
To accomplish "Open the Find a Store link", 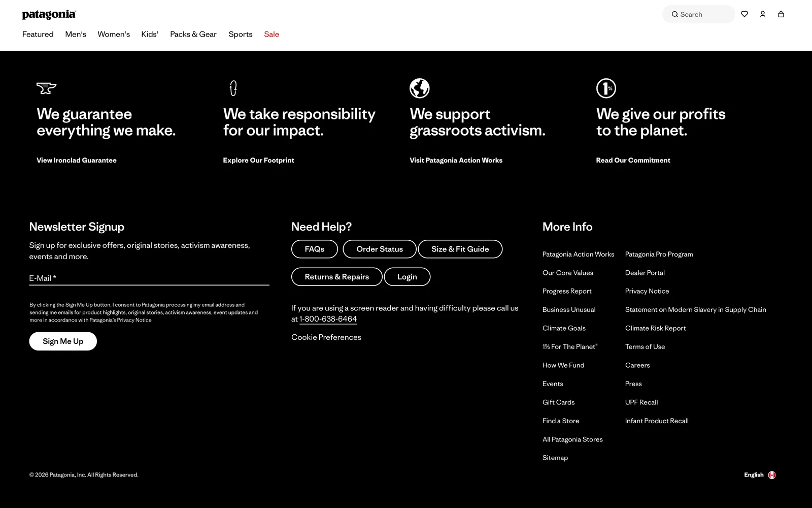I will (561, 421).
